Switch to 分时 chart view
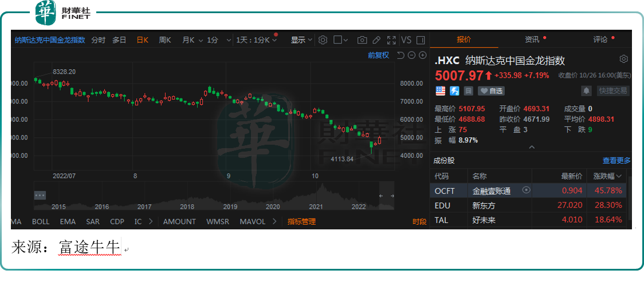 [98, 40]
